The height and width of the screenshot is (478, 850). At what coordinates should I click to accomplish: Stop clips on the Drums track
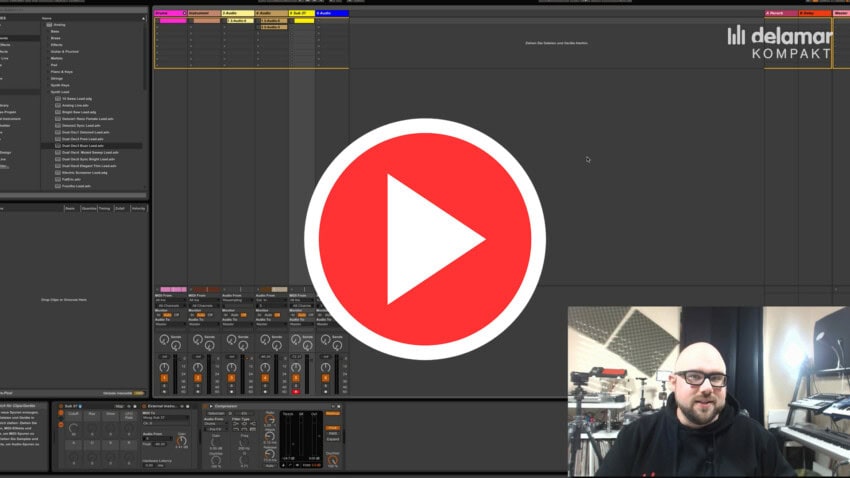coord(157,289)
